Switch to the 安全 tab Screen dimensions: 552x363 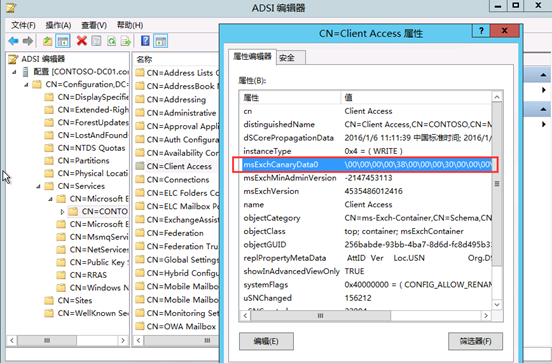pos(291,58)
